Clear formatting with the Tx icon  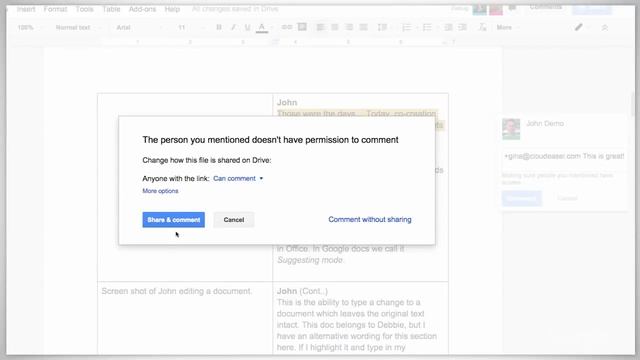click(482, 27)
